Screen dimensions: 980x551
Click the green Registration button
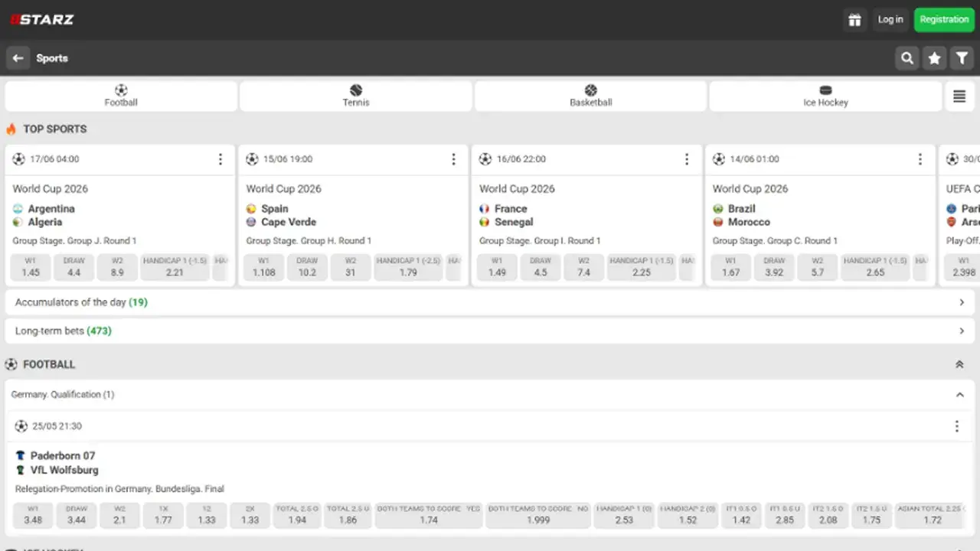(944, 20)
